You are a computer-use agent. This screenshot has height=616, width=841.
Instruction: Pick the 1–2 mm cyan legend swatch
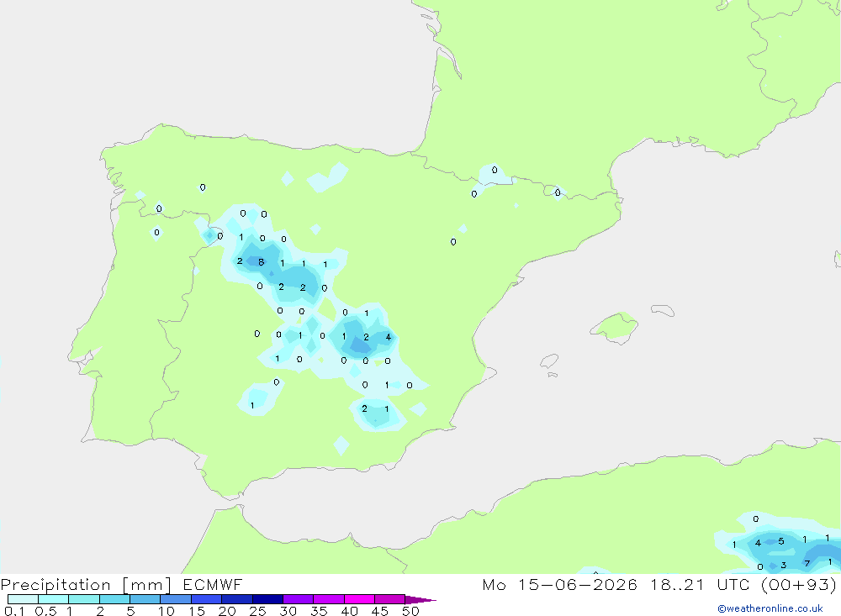click(x=84, y=599)
